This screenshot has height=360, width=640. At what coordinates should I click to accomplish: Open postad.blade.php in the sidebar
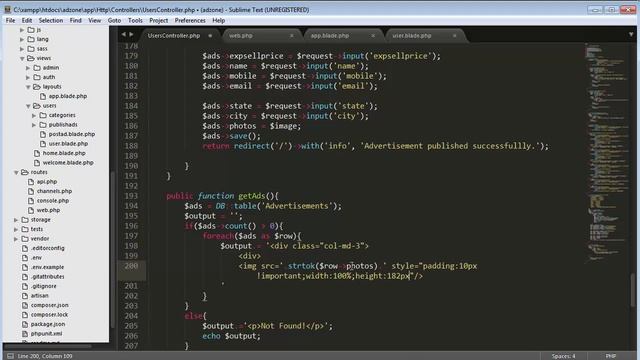[72, 134]
